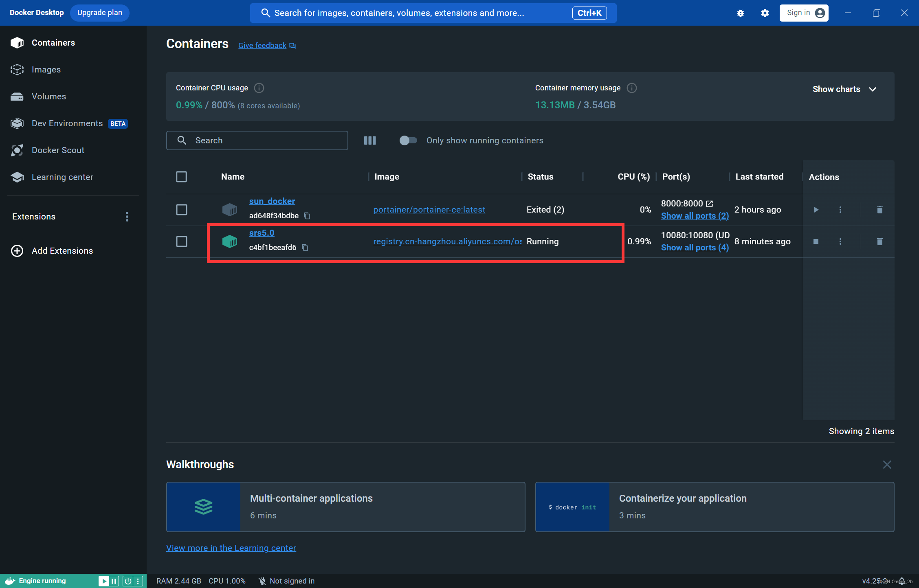Show all ports for srs5.0
This screenshot has height=588, width=919.
tap(695, 247)
